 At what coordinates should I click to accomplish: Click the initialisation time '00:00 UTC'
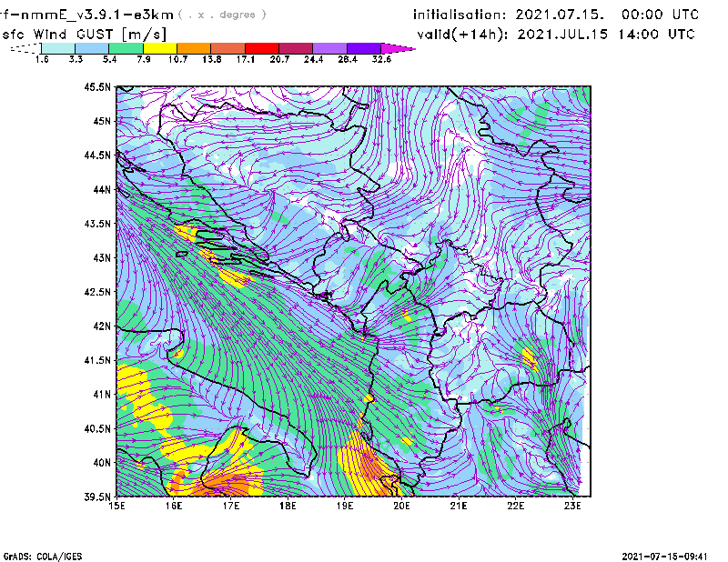coord(661,15)
